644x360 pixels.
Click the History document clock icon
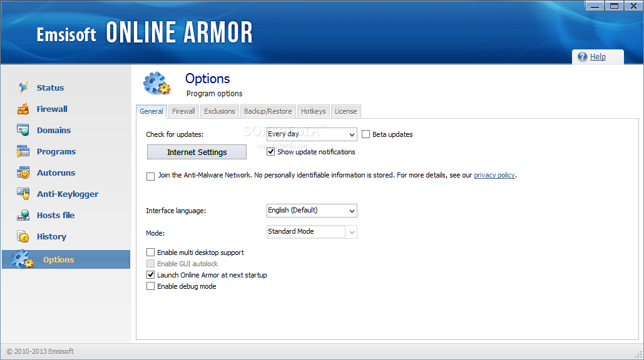(x=23, y=236)
